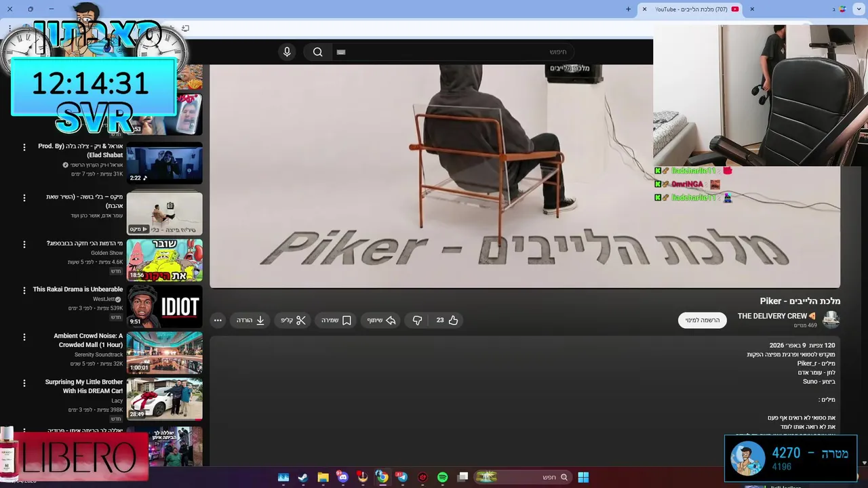Like the video with thumbs up

click(448, 320)
